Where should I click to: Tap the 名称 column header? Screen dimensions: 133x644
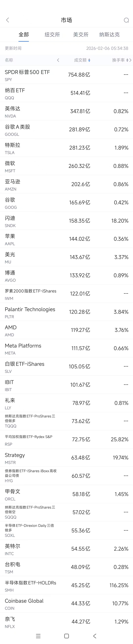pyautogui.click(x=9, y=60)
